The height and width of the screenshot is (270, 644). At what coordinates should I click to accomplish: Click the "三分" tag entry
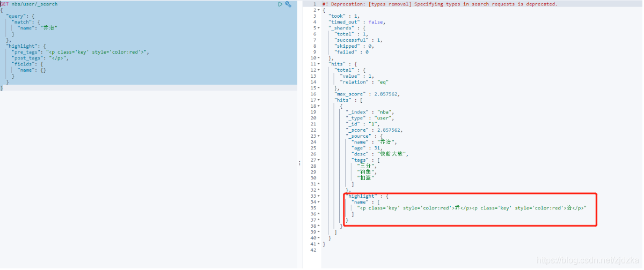(x=368, y=166)
